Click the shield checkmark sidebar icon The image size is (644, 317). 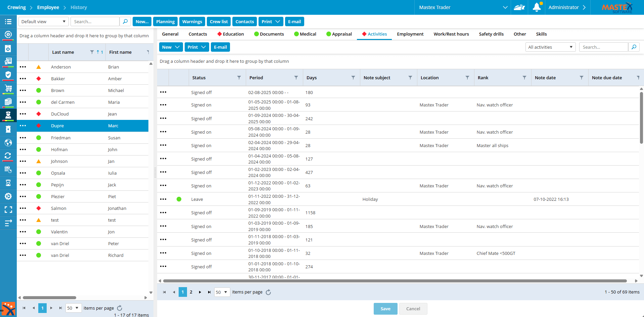[x=8, y=75]
